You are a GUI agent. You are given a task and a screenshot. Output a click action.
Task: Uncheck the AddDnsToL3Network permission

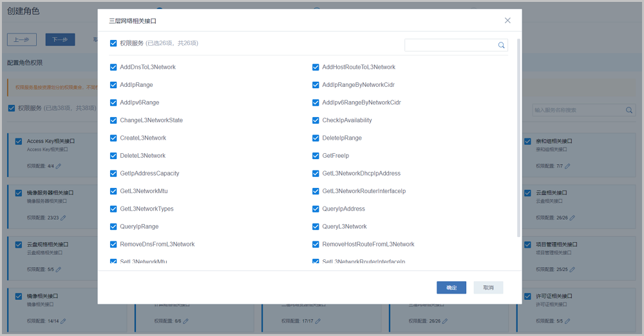click(x=114, y=67)
